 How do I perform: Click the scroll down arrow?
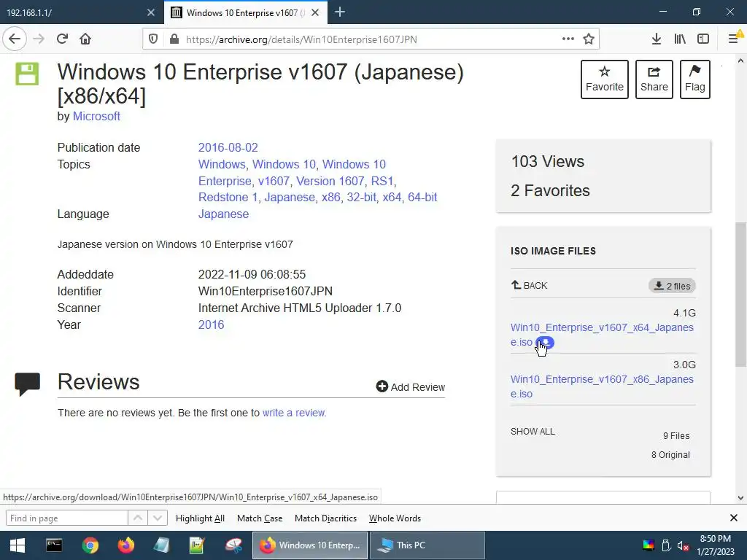tap(740, 498)
